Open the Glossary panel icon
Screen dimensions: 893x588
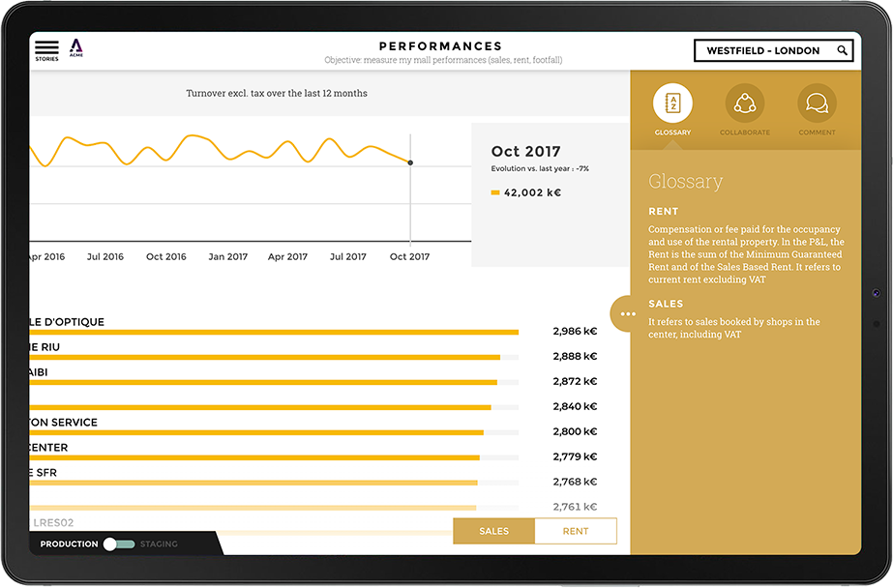pyautogui.click(x=672, y=103)
